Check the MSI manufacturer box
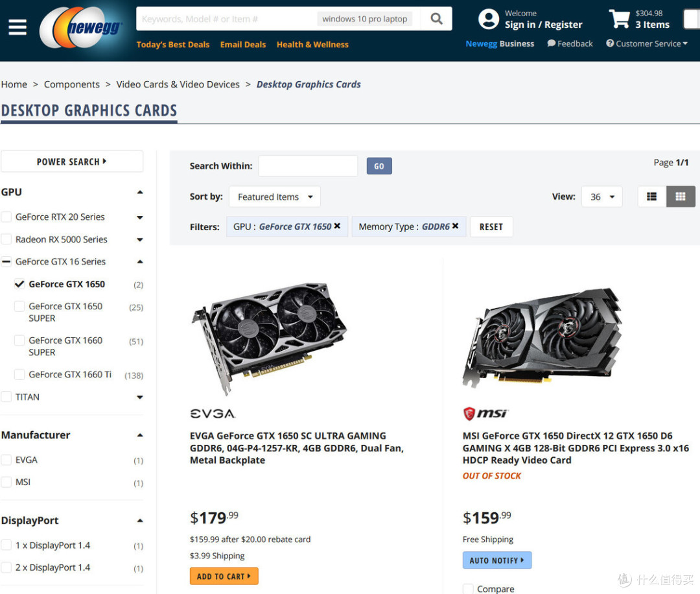 click(x=6, y=482)
